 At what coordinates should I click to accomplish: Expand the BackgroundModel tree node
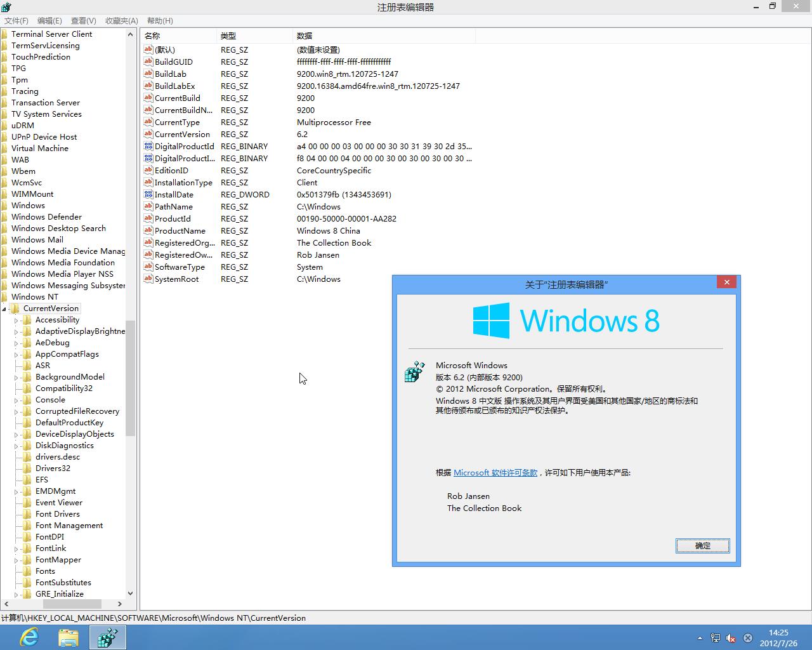point(16,378)
